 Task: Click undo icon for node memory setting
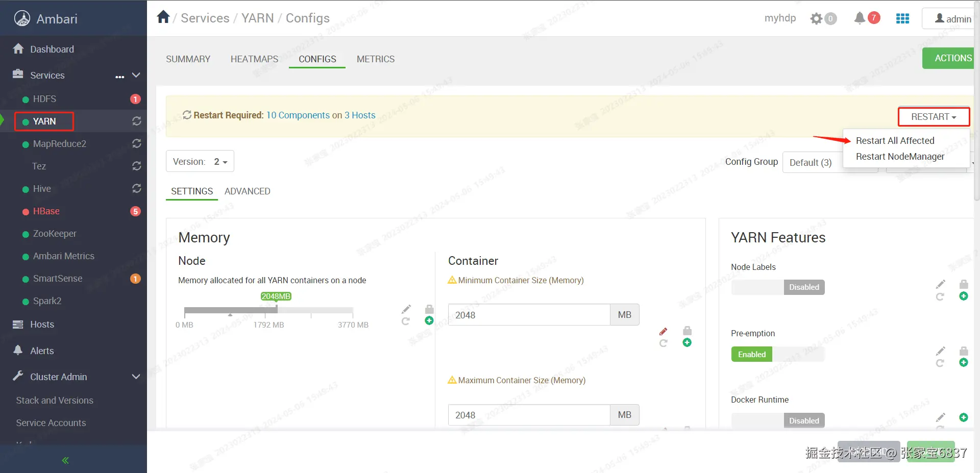[x=406, y=321]
